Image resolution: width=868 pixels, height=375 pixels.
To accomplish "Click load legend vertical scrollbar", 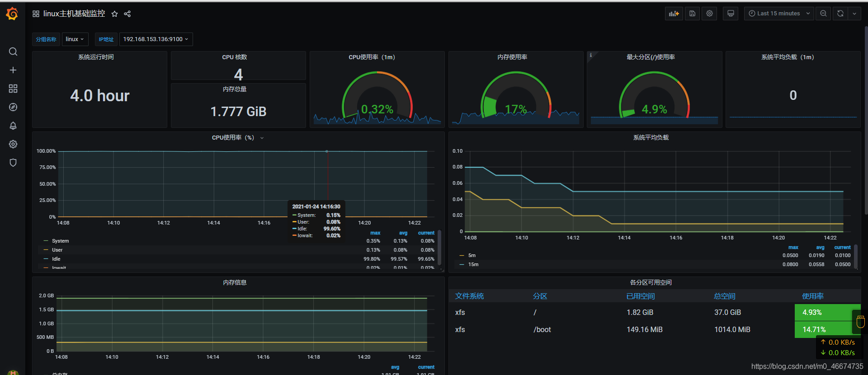I will 856,257.
